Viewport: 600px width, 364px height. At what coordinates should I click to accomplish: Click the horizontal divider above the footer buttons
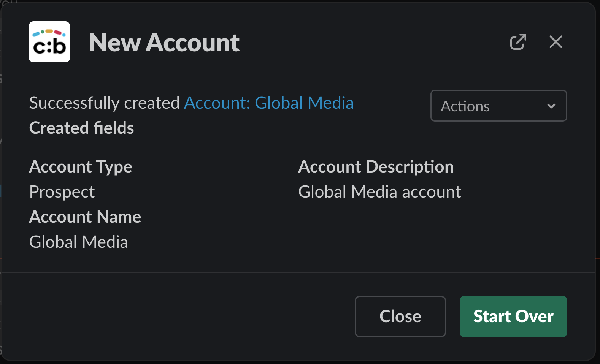click(297, 272)
